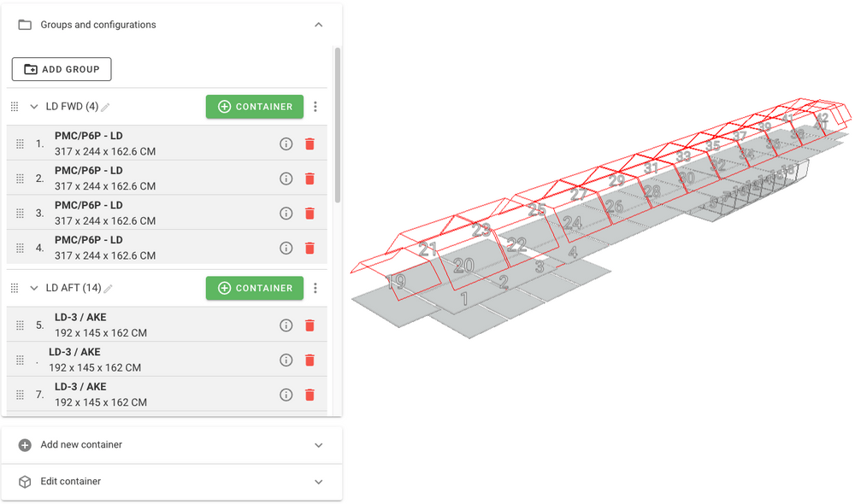Grab drag handle of container 3
The image size is (855, 504).
tap(21, 214)
